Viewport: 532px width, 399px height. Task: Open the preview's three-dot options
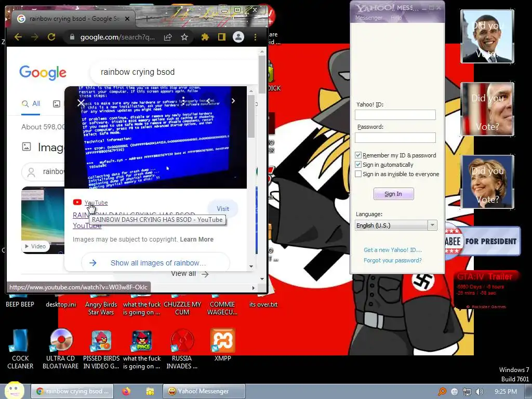[183, 100]
